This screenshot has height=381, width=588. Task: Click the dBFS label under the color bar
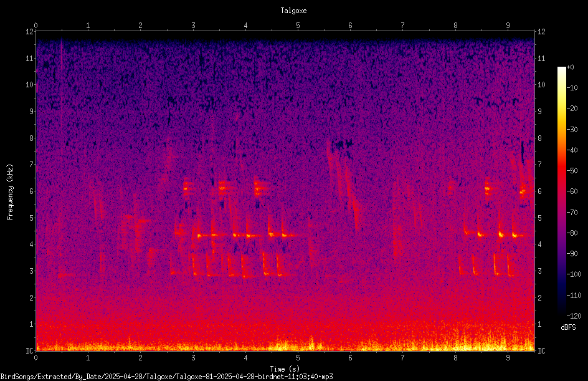coord(568,327)
